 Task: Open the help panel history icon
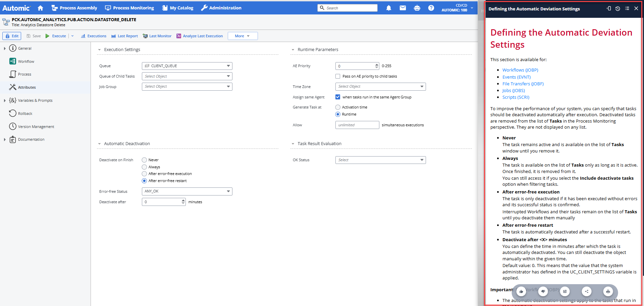[618, 9]
